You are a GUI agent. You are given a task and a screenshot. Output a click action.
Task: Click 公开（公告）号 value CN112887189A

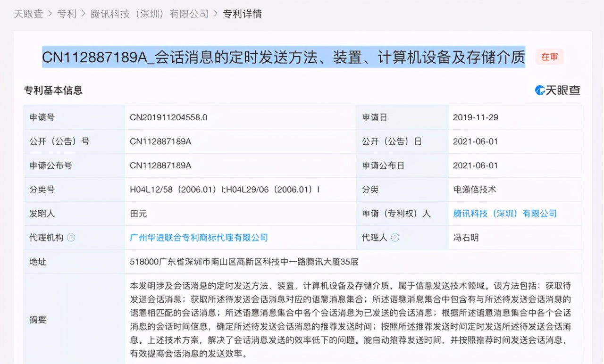160,141
